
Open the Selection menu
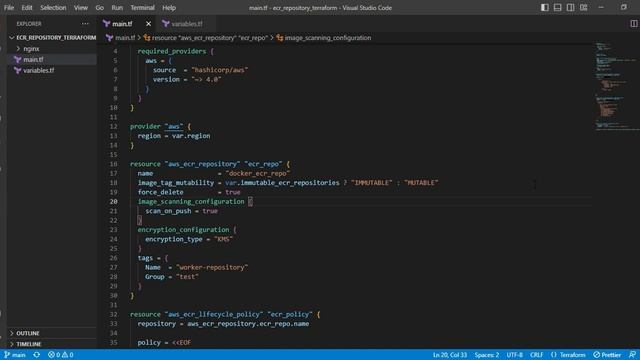pyautogui.click(x=53, y=7)
